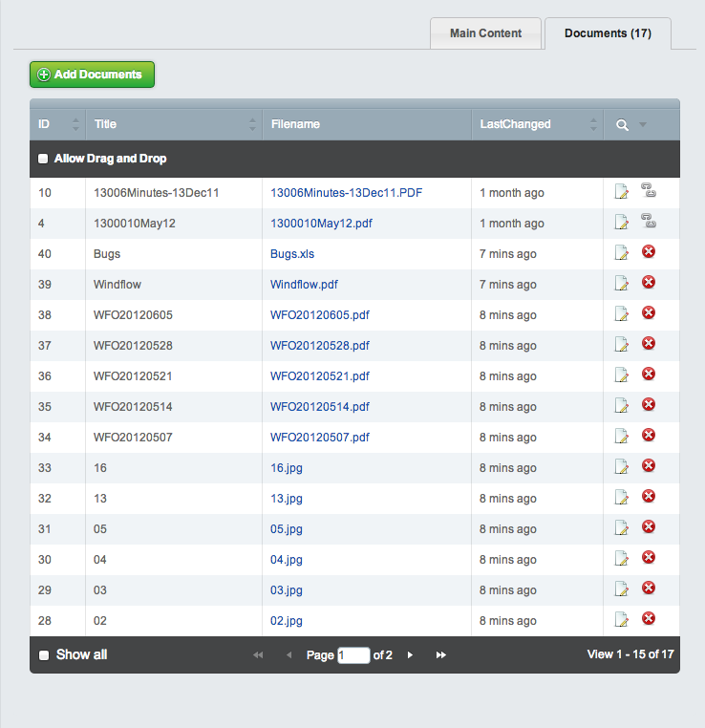Switch to the Main Content tab
This screenshot has width=705, height=728.
coord(485,33)
